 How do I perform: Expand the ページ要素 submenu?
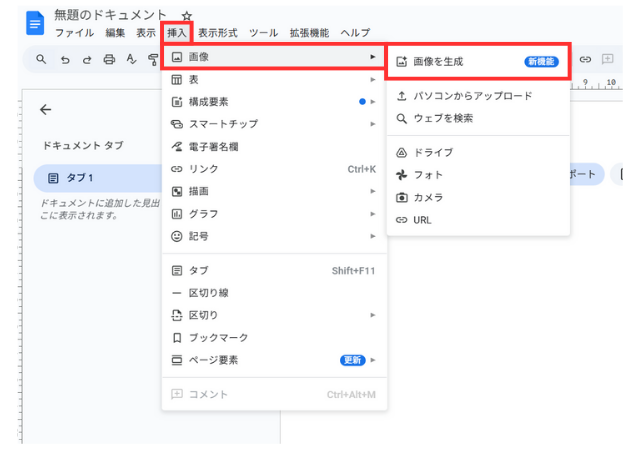tap(273, 360)
